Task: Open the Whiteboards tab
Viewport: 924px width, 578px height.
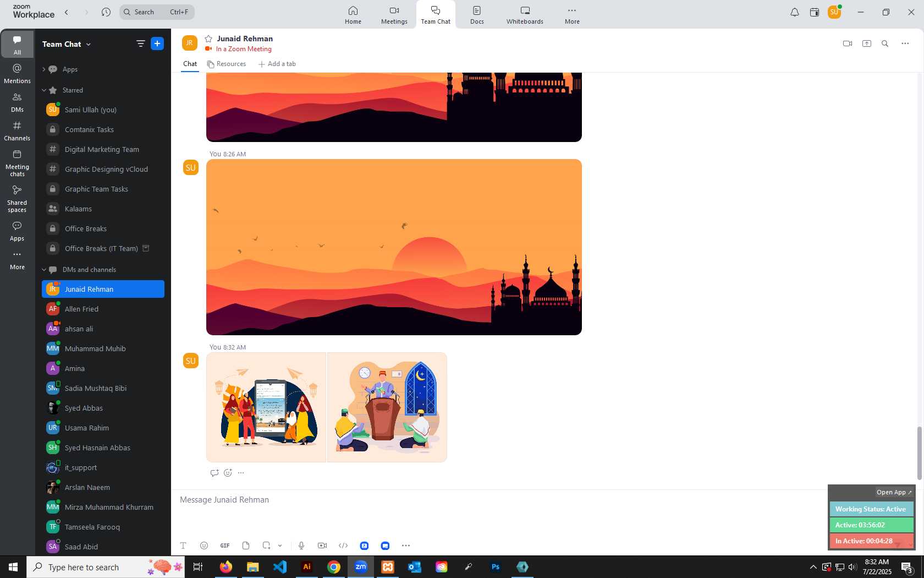Action: tap(525, 15)
